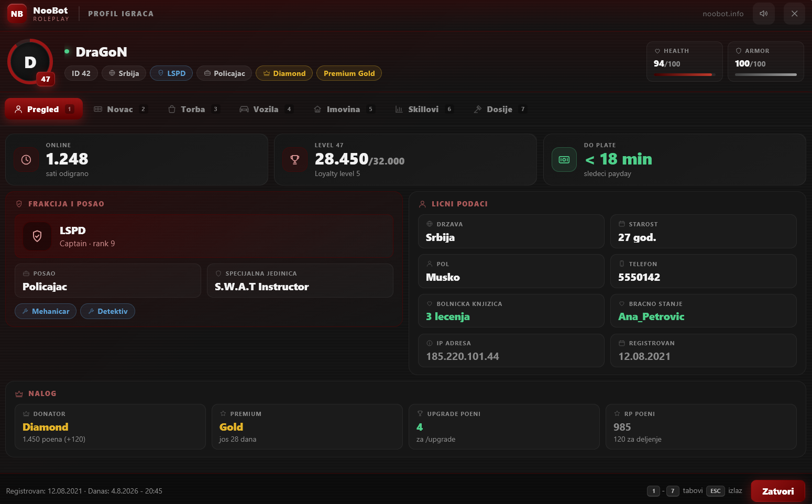Toggle the sound speaker icon

coord(763,14)
